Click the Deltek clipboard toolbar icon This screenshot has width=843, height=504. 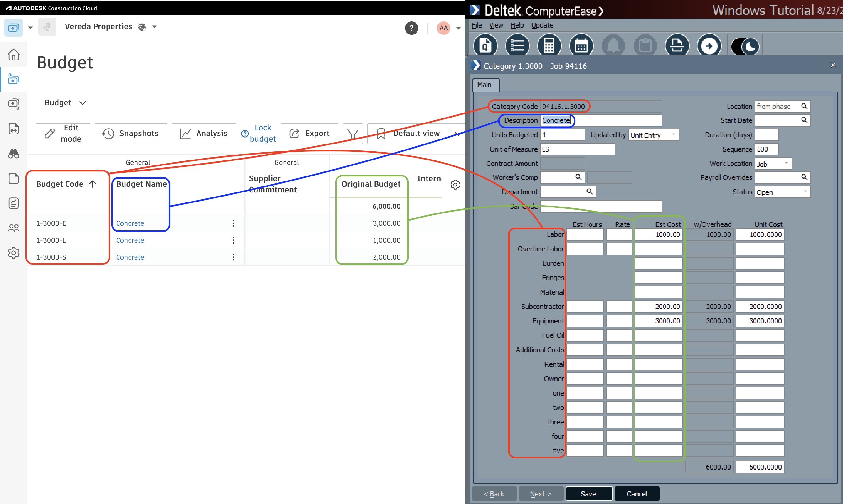[645, 45]
